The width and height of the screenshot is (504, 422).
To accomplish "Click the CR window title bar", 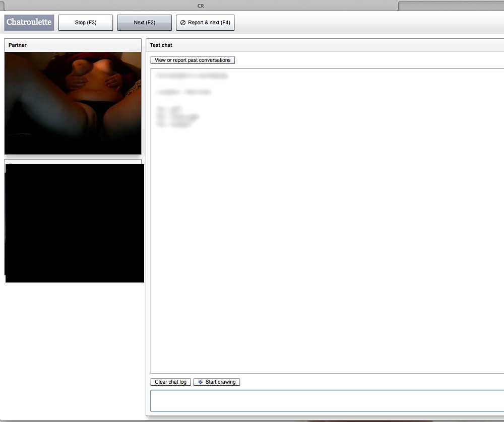I will [200, 6].
